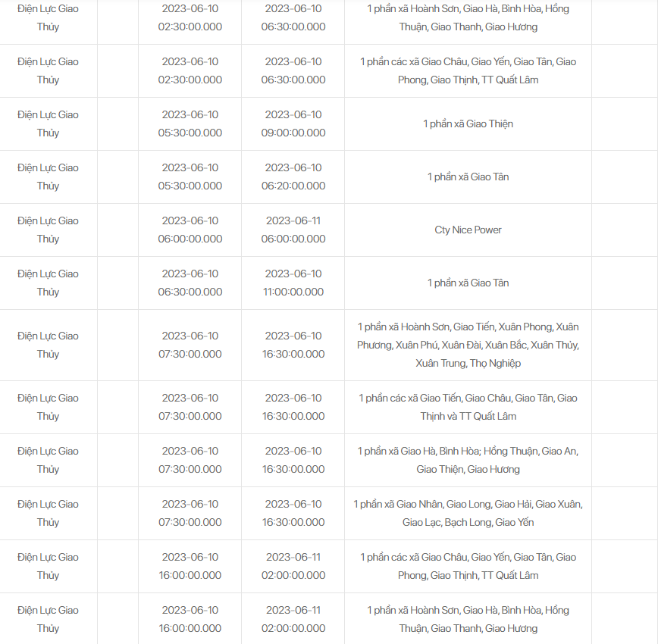Viewport: 658px width, 644px height.
Task: Select the 2023-06-11 06:00:00.000 end time cell
Action: tap(293, 230)
